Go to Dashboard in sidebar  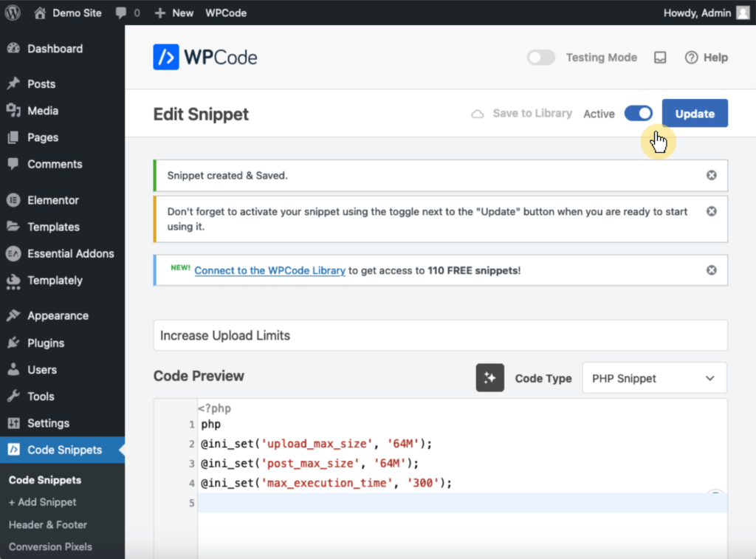pyautogui.click(x=55, y=49)
